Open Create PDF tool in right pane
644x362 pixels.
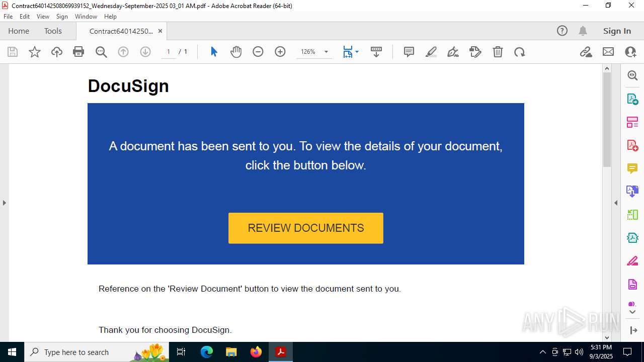point(632,145)
